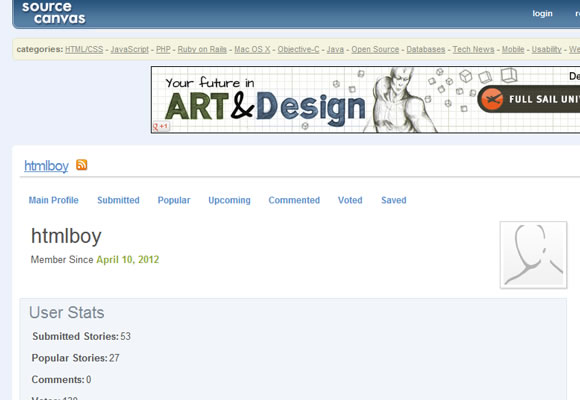Screen dimensions: 580x400
Task: Browse the Java category
Action: pyautogui.click(x=335, y=49)
